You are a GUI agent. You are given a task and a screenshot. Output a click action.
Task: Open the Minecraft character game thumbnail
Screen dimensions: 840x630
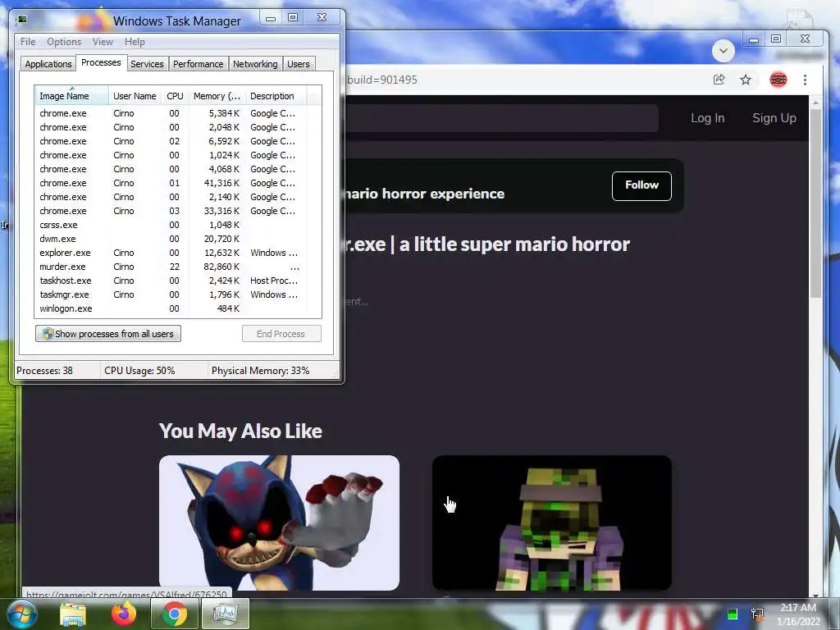(x=552, y=523)
